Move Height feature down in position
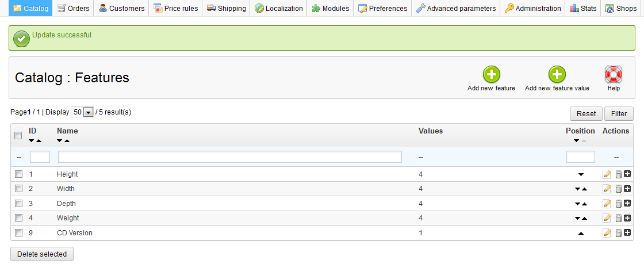Image resolution: width=644 pixels, height=271 pixels. point(580,174)
